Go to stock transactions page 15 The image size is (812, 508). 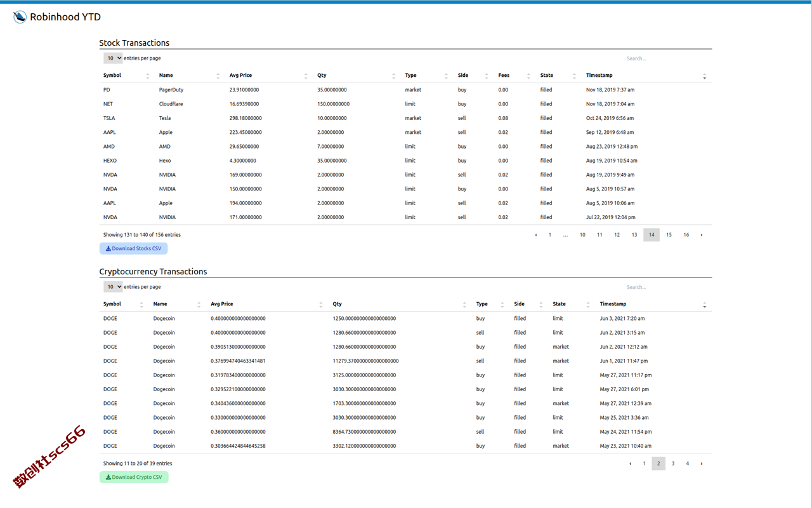point(669,235)
